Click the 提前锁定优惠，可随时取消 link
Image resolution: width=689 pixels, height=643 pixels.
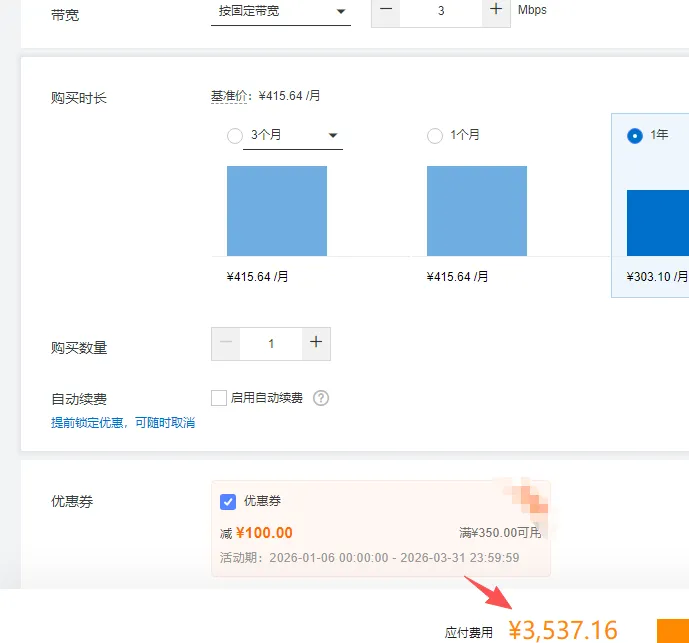(x=123, y=423)
